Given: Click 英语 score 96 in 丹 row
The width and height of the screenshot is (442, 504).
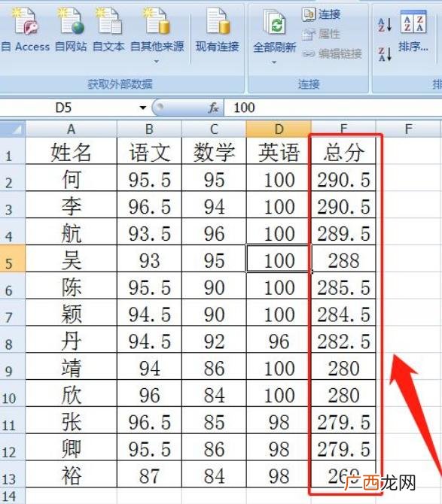Looking at the screenshot, I should pos(279,339).
